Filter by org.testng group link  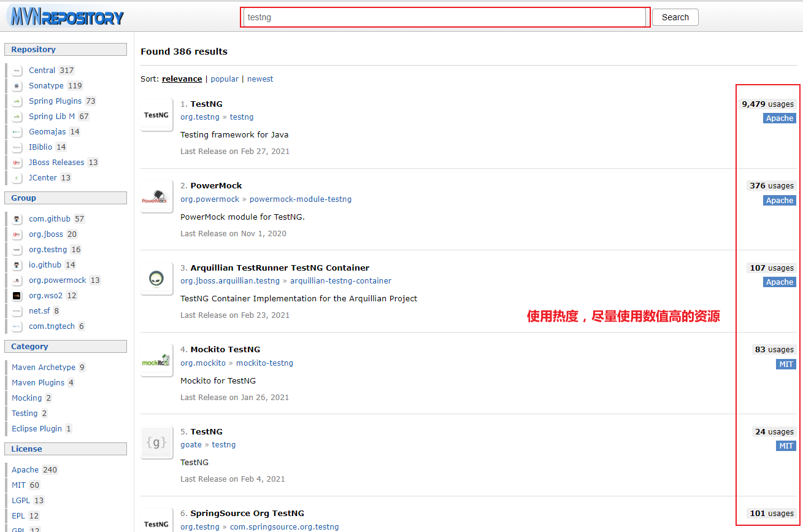(x=48, y=250)
